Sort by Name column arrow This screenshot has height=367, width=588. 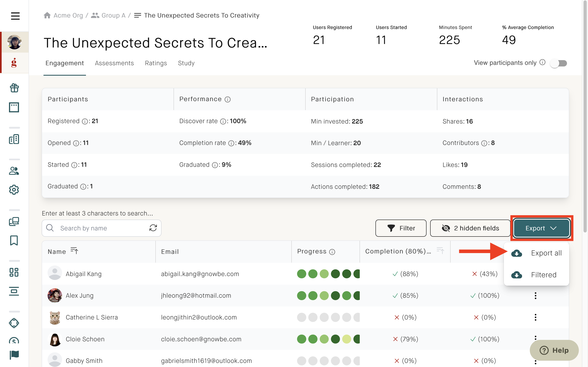tap(74, 251)
